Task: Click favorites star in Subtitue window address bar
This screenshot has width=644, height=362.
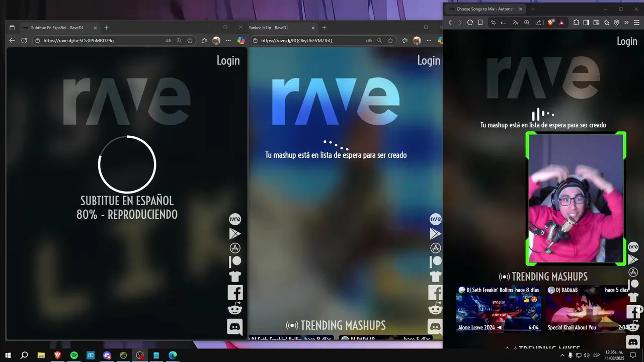Action: (190, 40)
